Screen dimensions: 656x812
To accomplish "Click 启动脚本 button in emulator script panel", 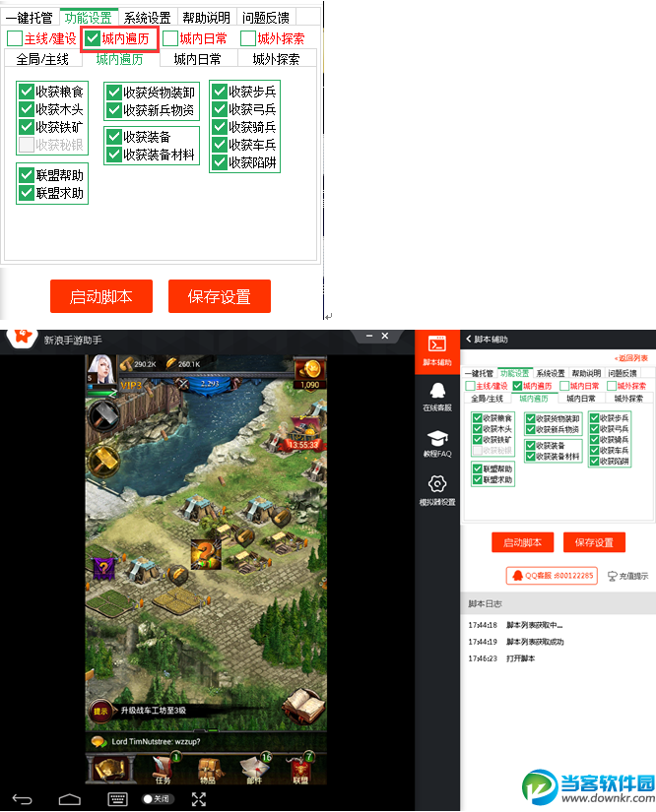I will click(x=523, y=542).
